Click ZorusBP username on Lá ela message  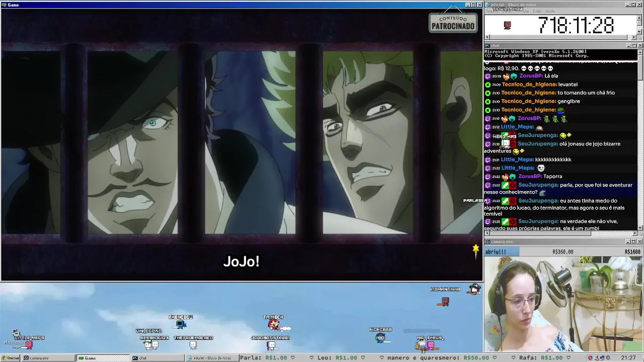point(531,76)
